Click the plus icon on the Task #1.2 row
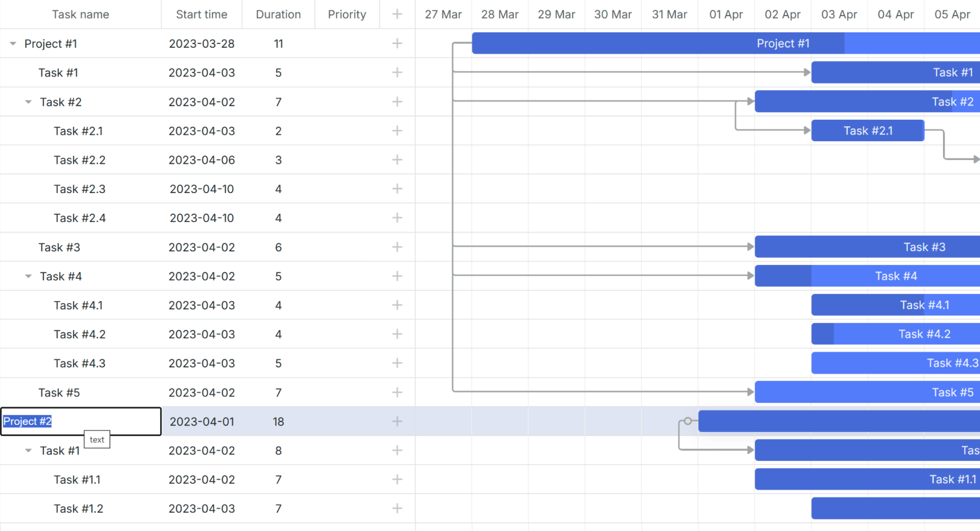 tap(396, 508)
